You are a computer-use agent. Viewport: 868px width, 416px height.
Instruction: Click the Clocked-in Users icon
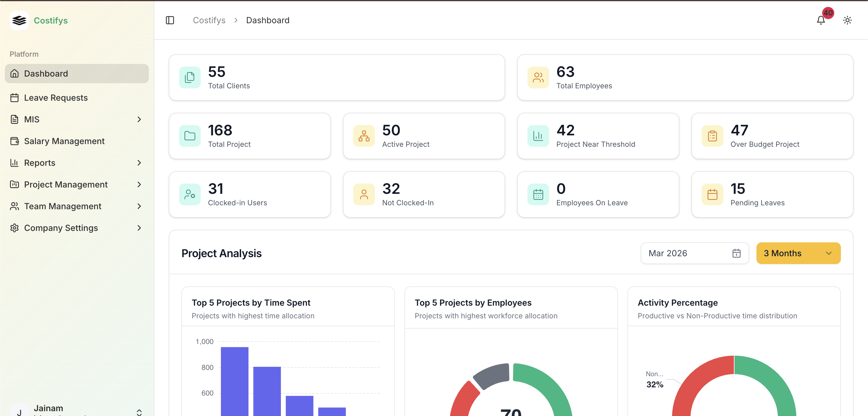coord(190,194)
